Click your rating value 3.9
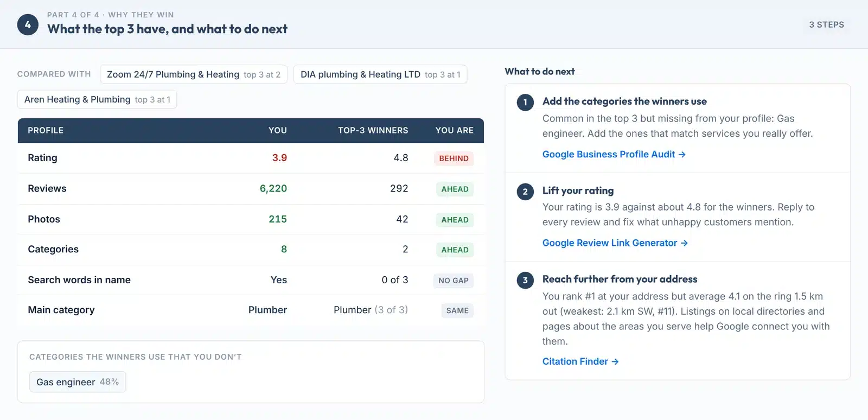Image resolution: width=868 pixels, height=420 pixels. coord(279,158)
